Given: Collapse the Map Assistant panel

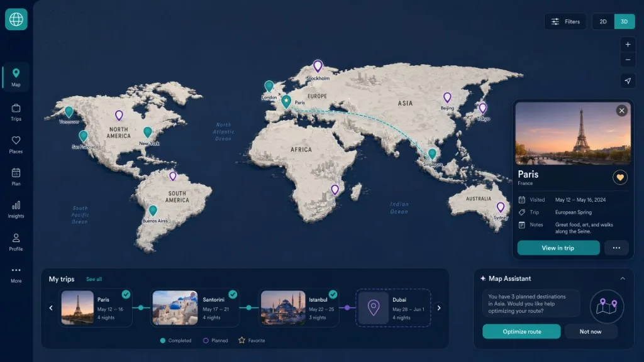Looking at the screenshot, I should (x=623, y=278).
